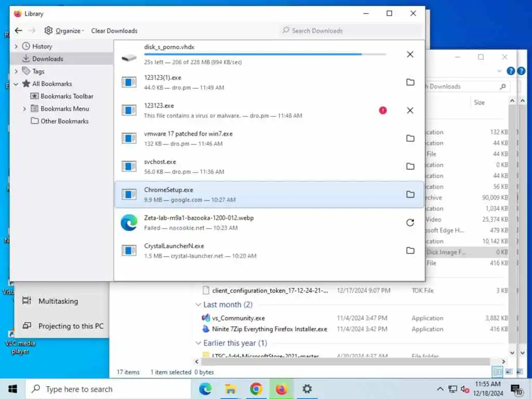The image size is (532, 399).
Task: Expand the Bookmarks Menu node
Action: (x=24, y=109)
